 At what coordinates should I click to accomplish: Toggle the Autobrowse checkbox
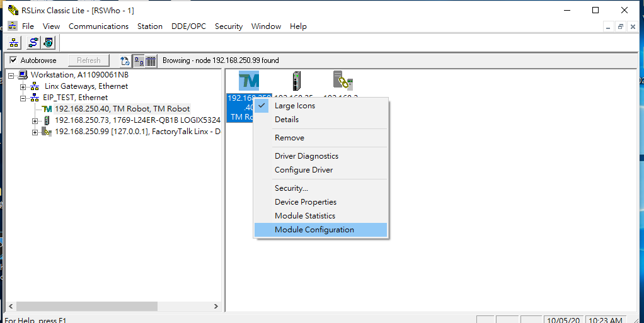pos(14,60)
